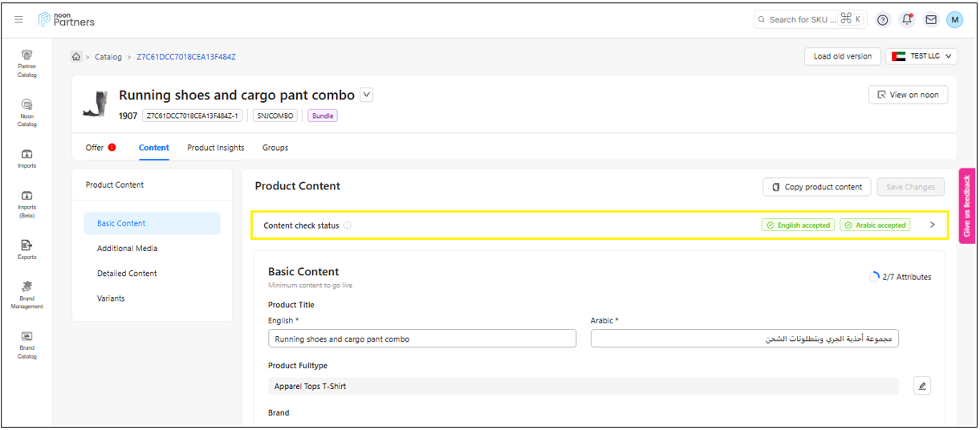The image size is (980, 430).
Task: Open Exports in sidebar
Action: [x=26, y=249]
